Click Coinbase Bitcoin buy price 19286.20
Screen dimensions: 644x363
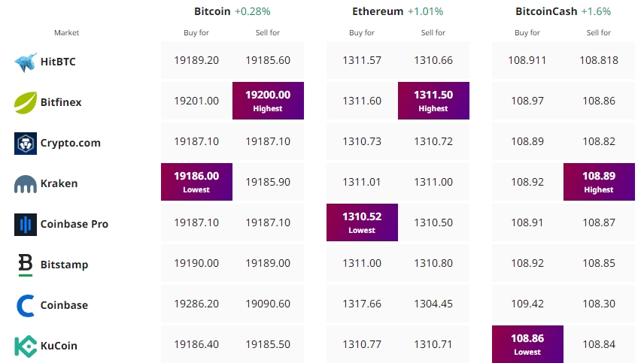tap(196, 304)
